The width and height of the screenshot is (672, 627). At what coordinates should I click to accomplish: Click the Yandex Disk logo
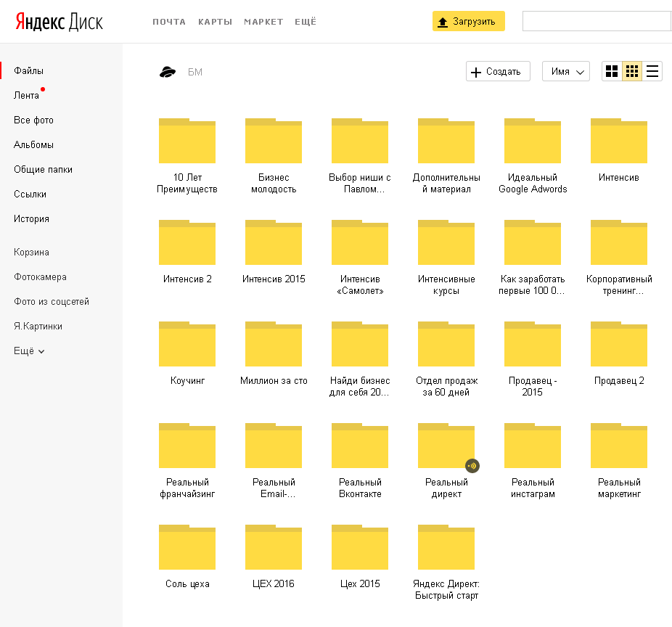pos(60,22)
